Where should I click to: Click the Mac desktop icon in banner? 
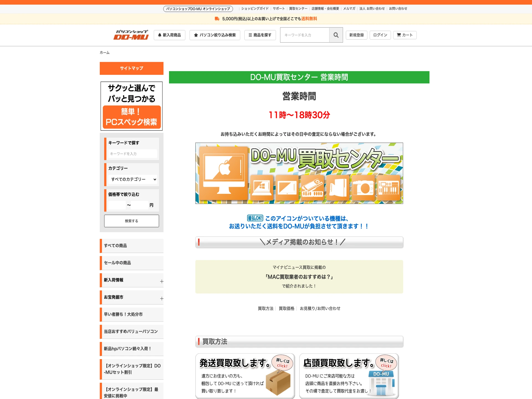coord(223,173)
